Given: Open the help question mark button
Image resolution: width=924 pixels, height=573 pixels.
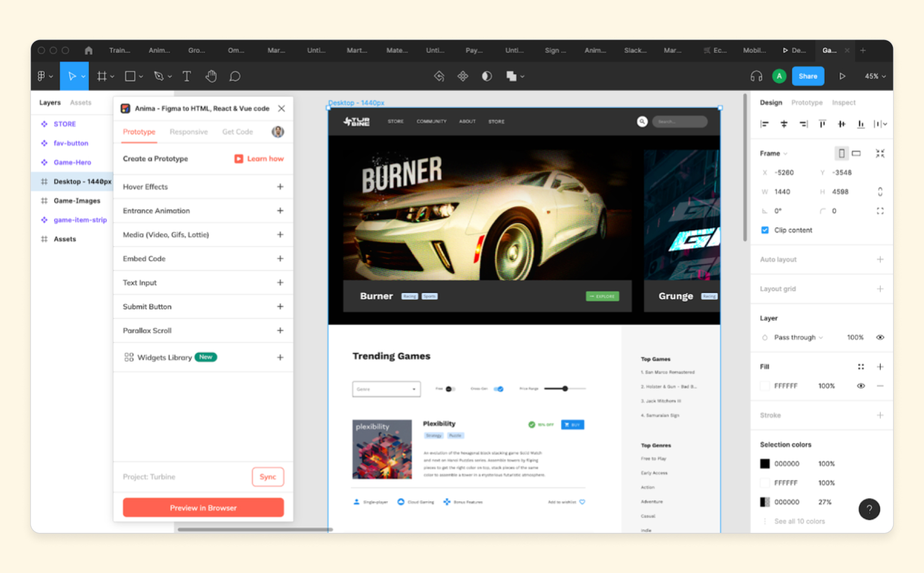Looking at the screenshot, I should point(869,509).
